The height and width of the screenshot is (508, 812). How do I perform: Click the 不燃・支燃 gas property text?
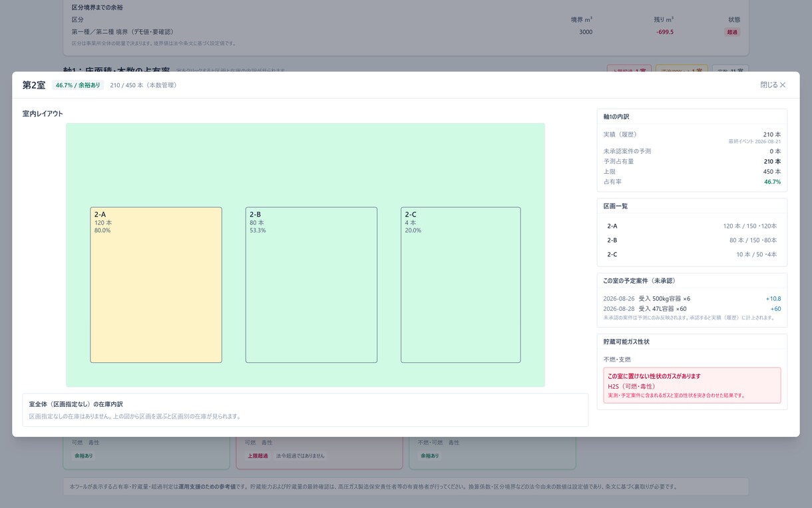click(x=617, y=360)
